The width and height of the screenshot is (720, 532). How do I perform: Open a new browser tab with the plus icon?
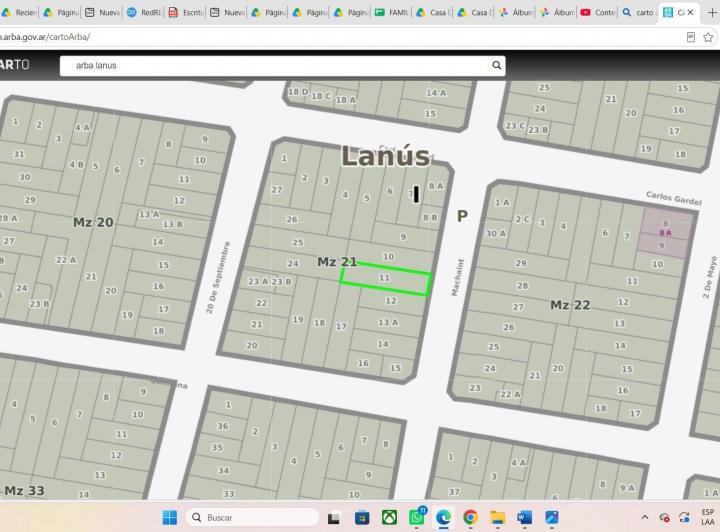click(x=712, y=12)
